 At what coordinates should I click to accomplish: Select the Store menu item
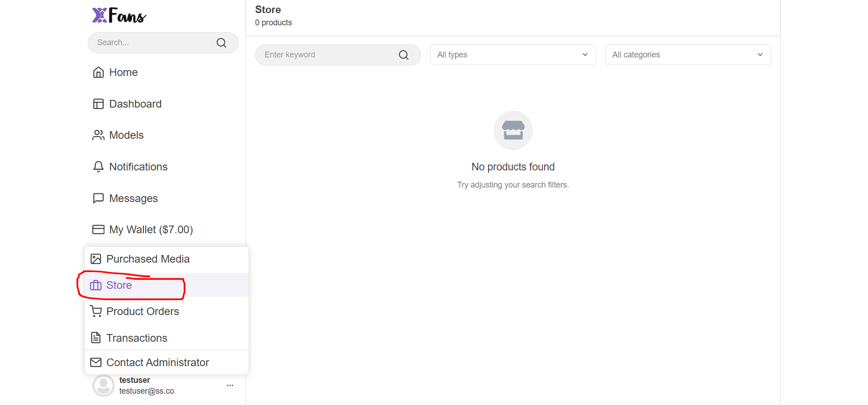[119, 285]
